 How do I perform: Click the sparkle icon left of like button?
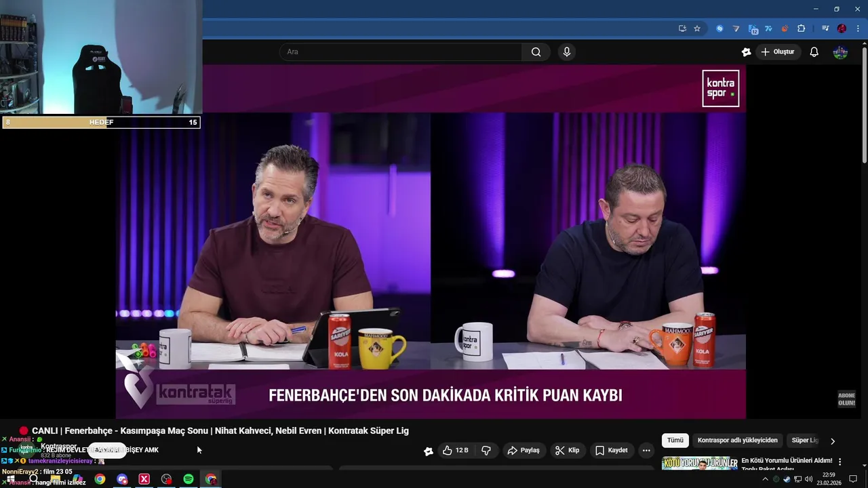pos(429,451)
